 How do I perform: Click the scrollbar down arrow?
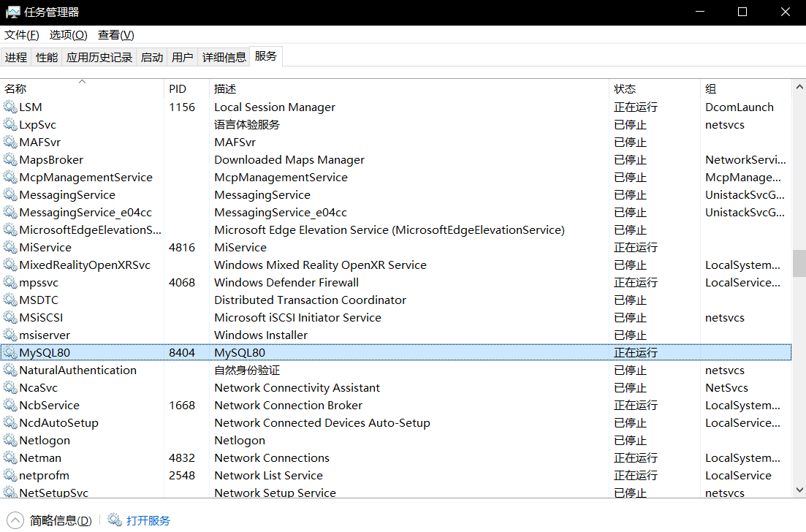(x=799, y=490)
